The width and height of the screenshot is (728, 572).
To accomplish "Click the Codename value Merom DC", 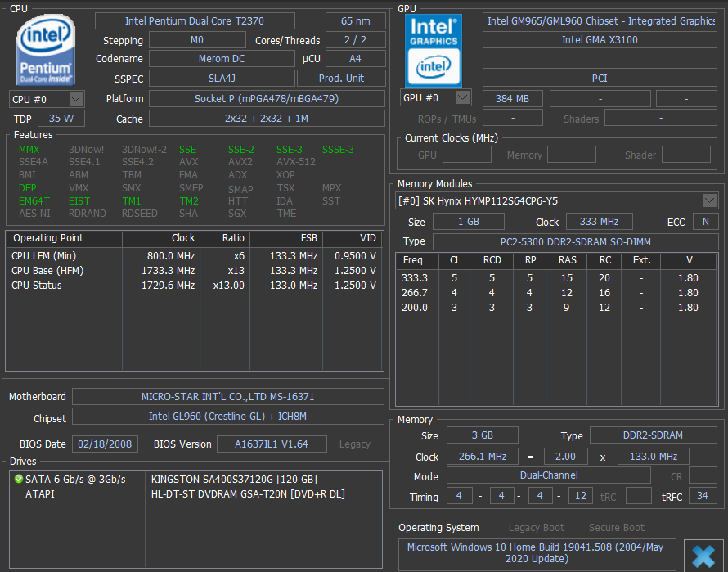I will [x=222, y=59].
